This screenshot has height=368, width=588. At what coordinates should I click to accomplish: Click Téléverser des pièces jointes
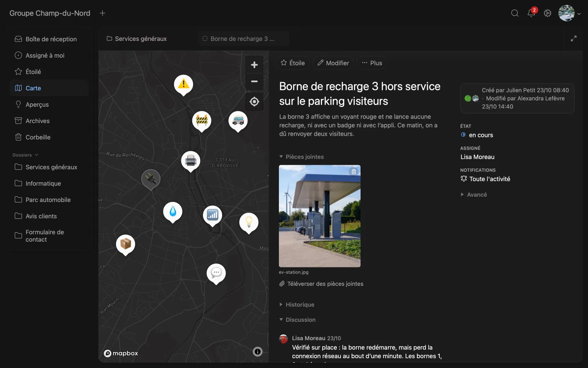[x=321, y=284]
